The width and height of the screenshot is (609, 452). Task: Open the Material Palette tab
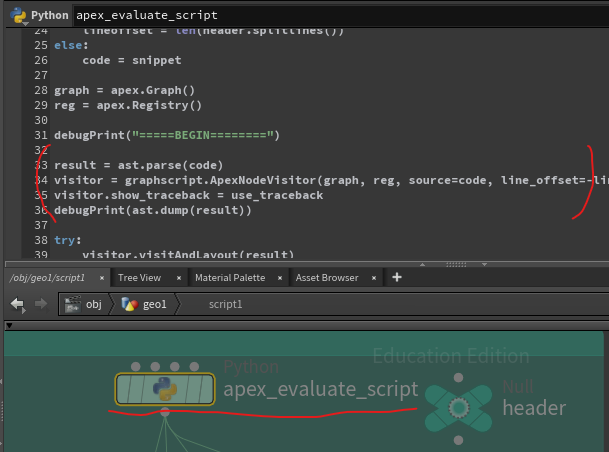point(230,278)
